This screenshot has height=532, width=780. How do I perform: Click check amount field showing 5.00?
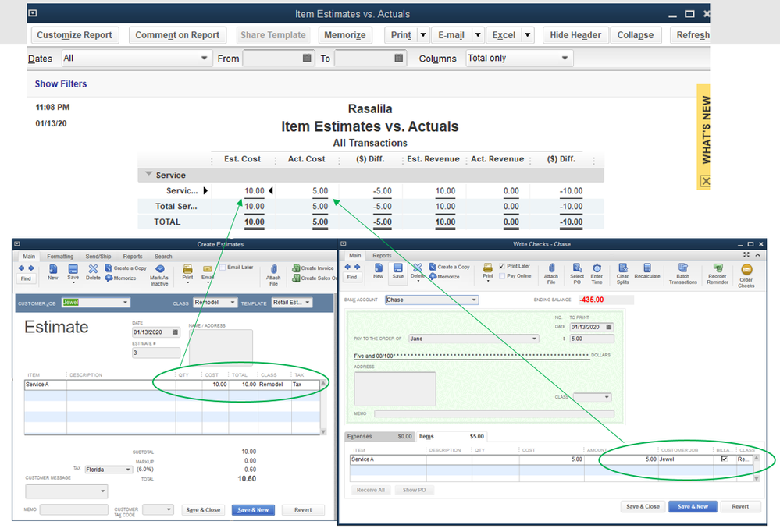[592, 339]
